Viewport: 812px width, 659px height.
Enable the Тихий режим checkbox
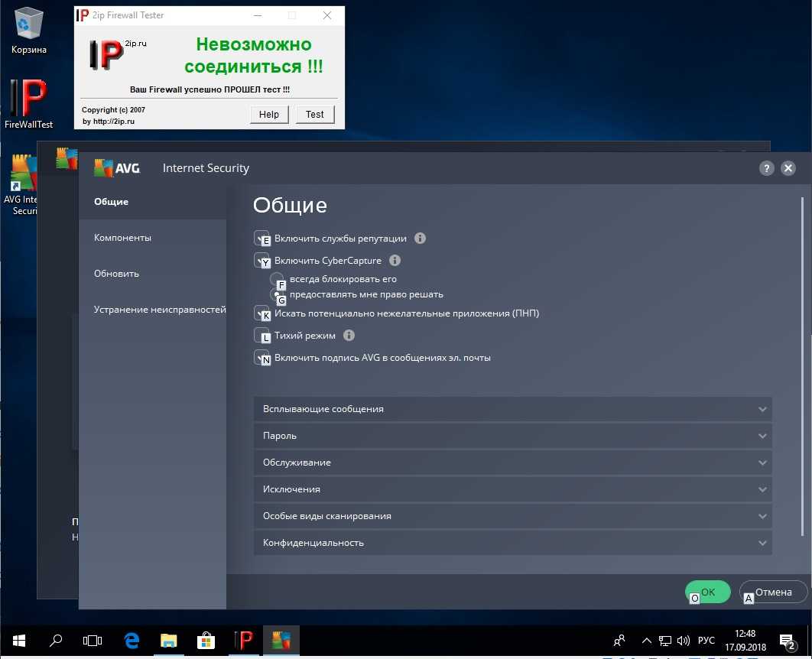261,335
